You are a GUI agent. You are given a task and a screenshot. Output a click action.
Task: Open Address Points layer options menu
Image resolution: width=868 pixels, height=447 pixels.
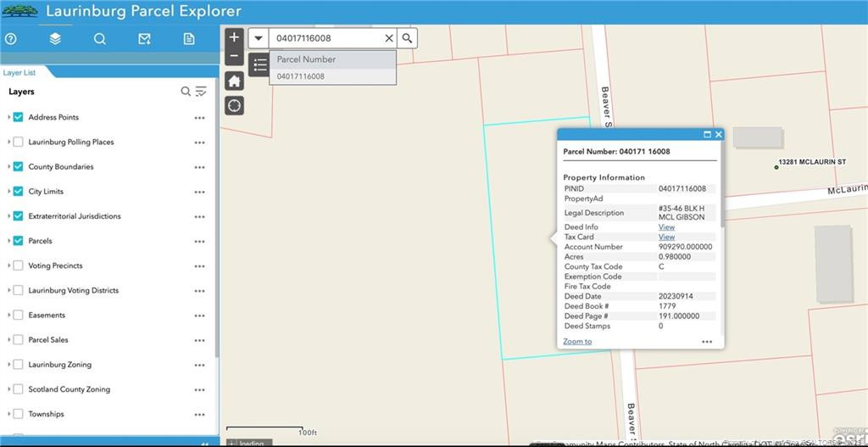(200, 118)
